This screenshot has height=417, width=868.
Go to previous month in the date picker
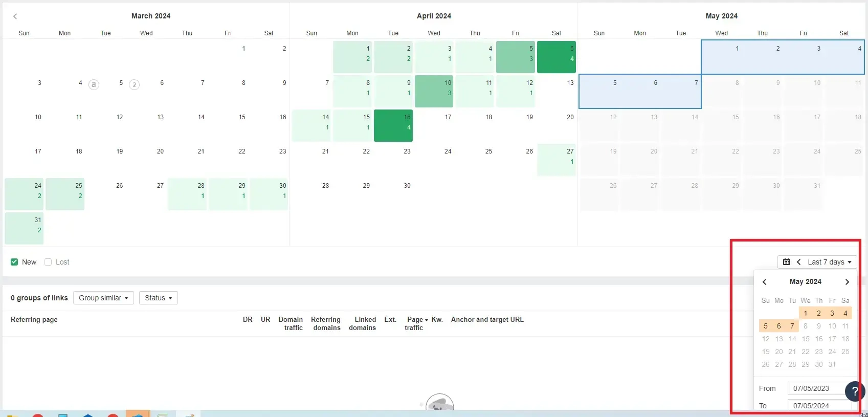point(764,282)
